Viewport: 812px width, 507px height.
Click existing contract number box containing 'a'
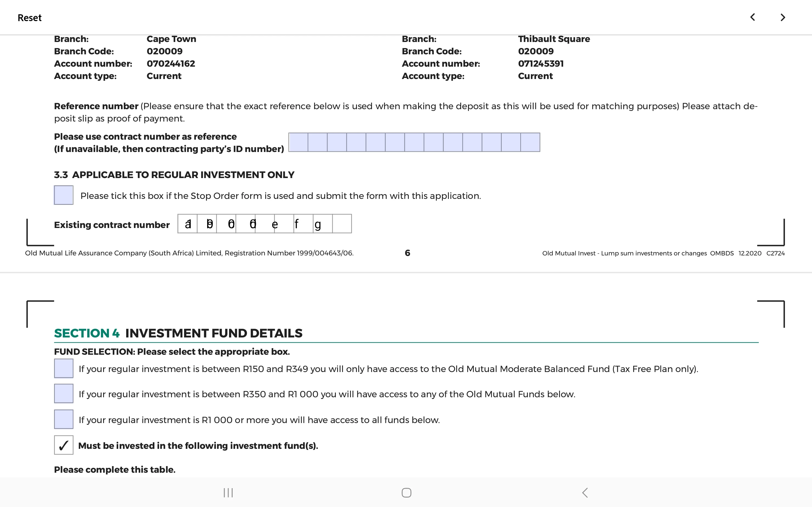(x=188, y=224)
